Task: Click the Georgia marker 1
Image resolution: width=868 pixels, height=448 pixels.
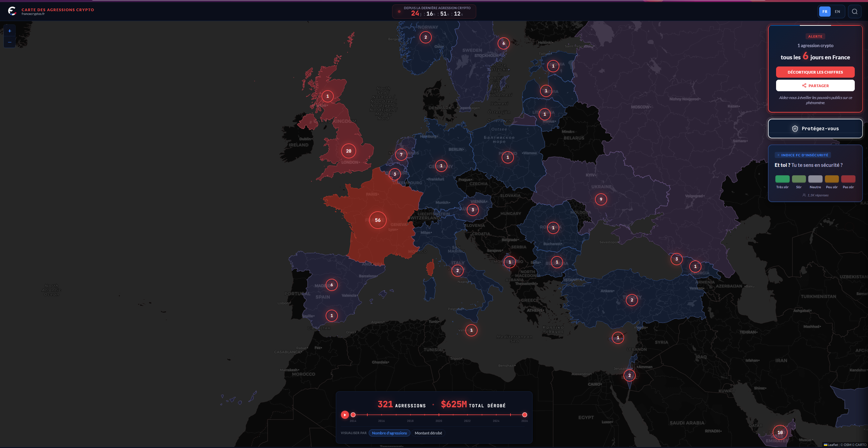Action: tap(695, 267)
